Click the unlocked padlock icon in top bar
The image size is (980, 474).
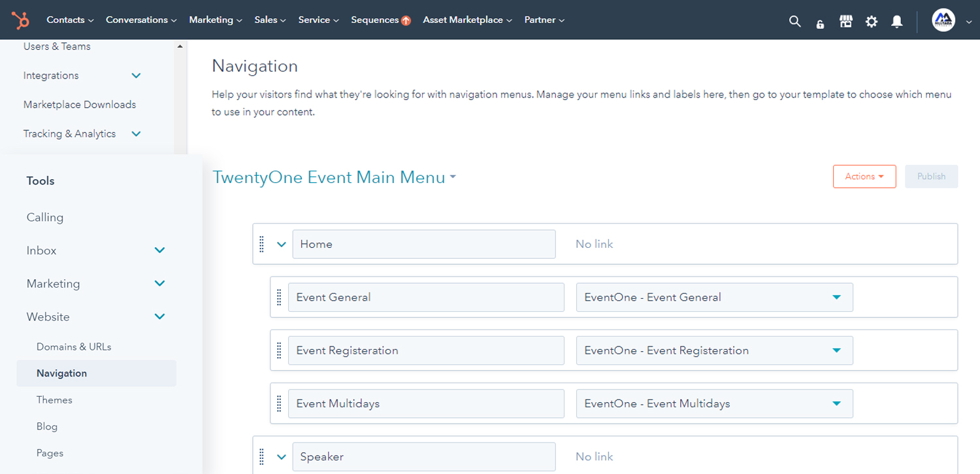(x=820, y=24)
